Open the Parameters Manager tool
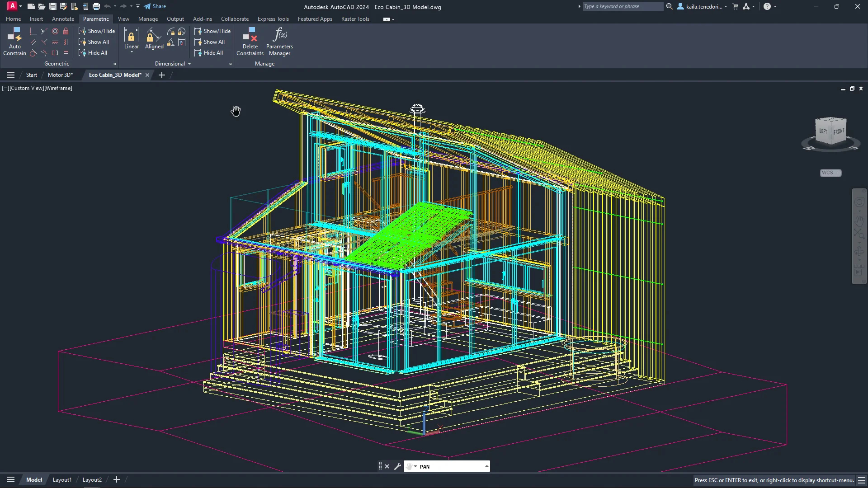This screenshot has width=868, height=488. 279,41
